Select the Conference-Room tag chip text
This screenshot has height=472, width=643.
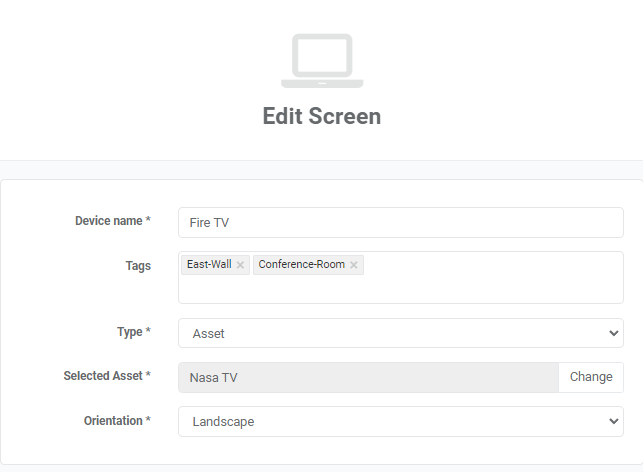(x=301, y=265)
